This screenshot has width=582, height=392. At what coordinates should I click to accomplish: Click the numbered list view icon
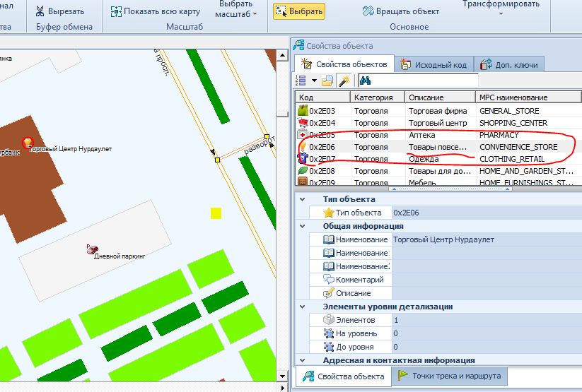click(302, 81)
